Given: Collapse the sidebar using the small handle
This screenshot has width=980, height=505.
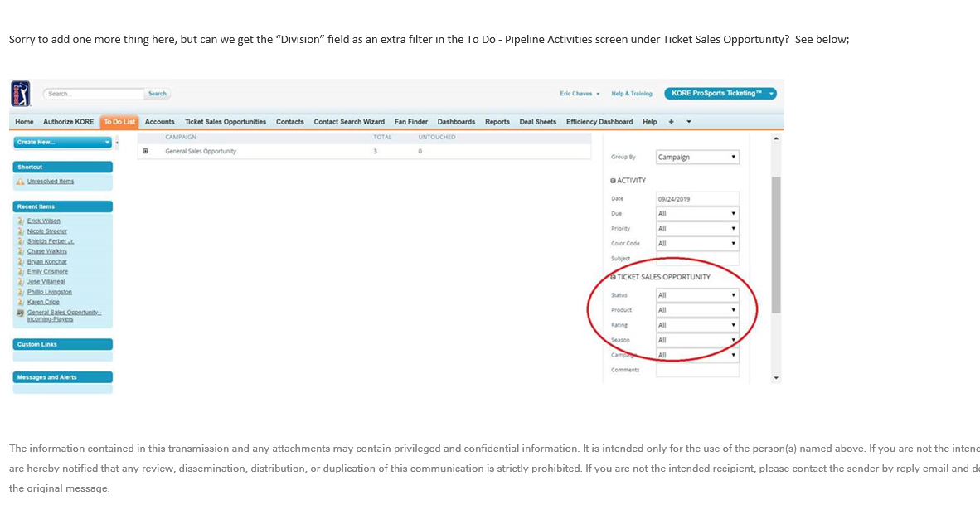Looking at the screenshot, I should tap(117, 143).
